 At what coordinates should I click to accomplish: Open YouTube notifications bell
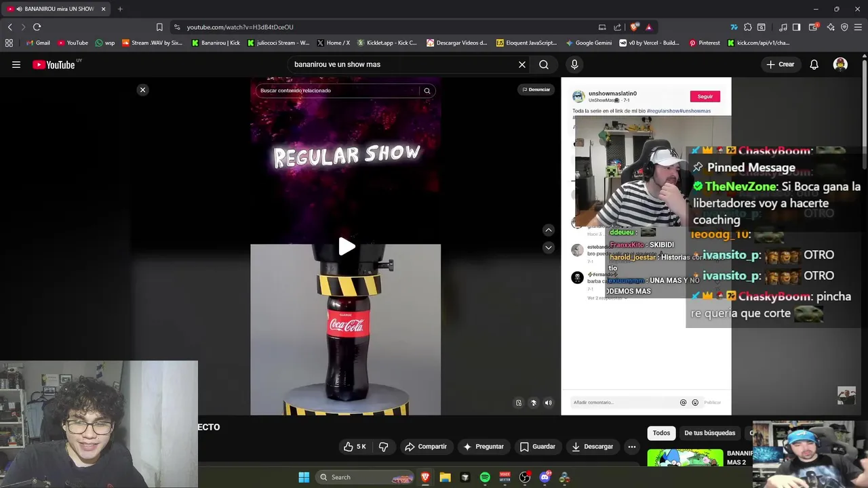click(x=814, y=64)
